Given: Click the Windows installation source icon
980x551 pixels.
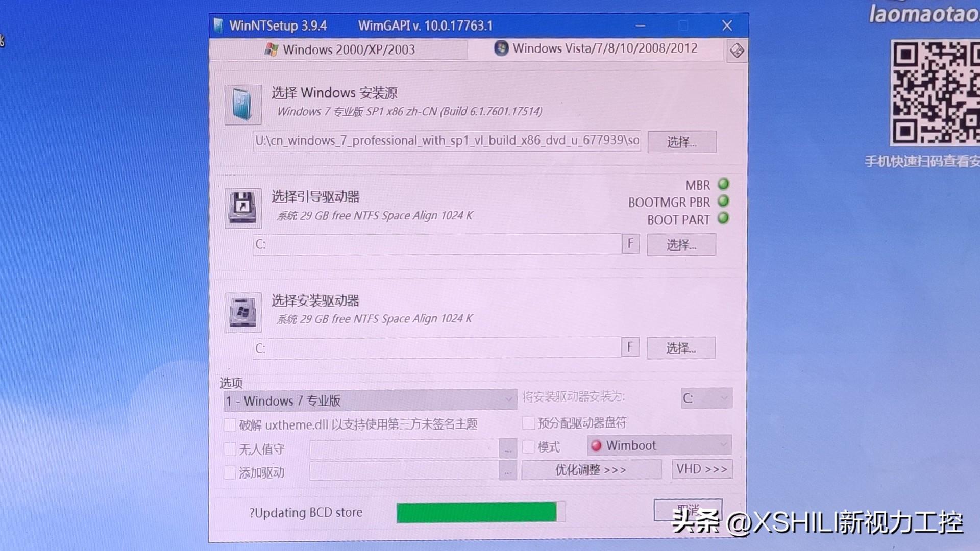Looking at the screenshot, I should point(243,105).
